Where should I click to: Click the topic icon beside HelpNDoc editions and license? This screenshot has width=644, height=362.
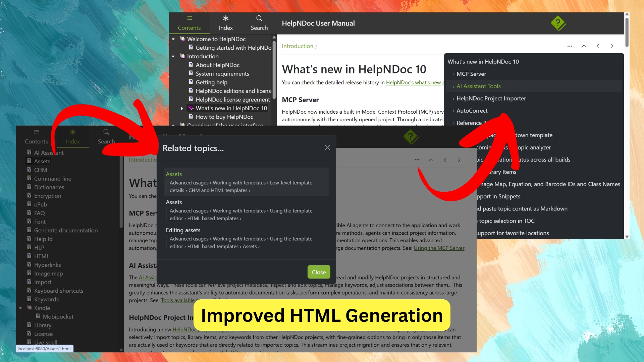191,90
